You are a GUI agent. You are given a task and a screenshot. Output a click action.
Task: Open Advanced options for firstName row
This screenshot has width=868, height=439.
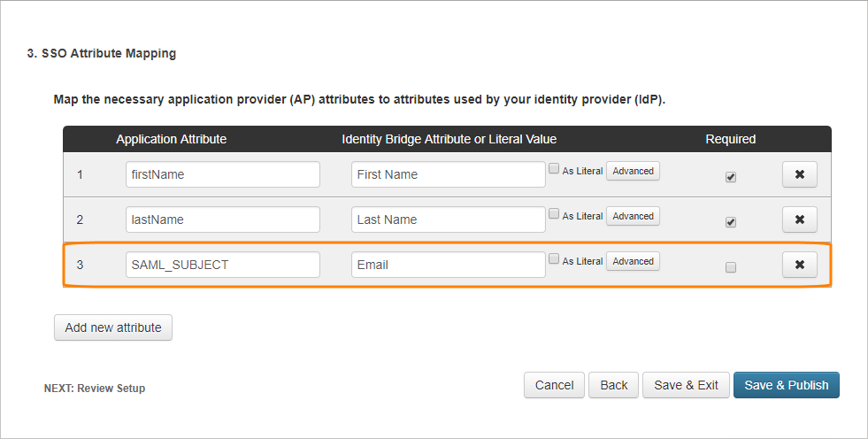tap(633, 171)
